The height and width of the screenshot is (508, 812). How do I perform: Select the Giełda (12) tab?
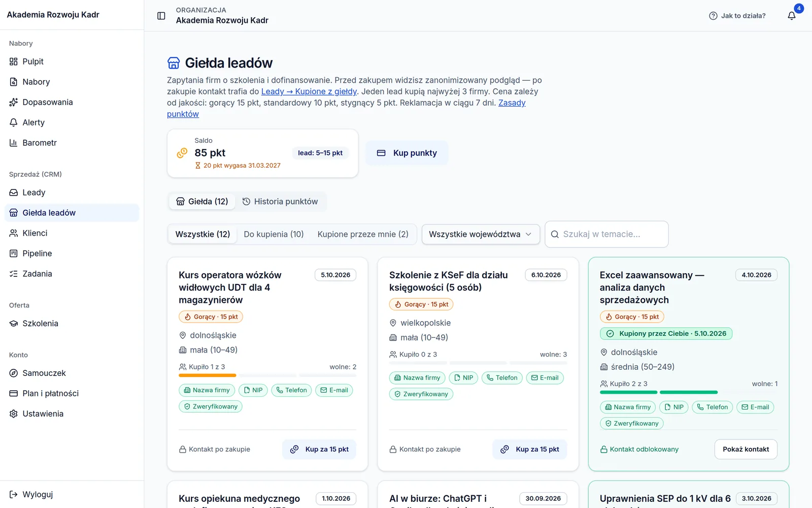[x=202, y=202]
